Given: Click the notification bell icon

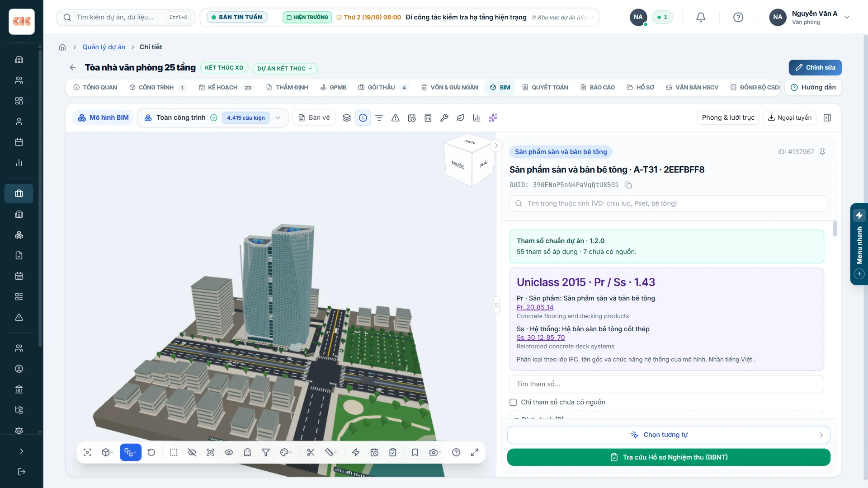Looking at the screenshot, I should click(701, 17).
